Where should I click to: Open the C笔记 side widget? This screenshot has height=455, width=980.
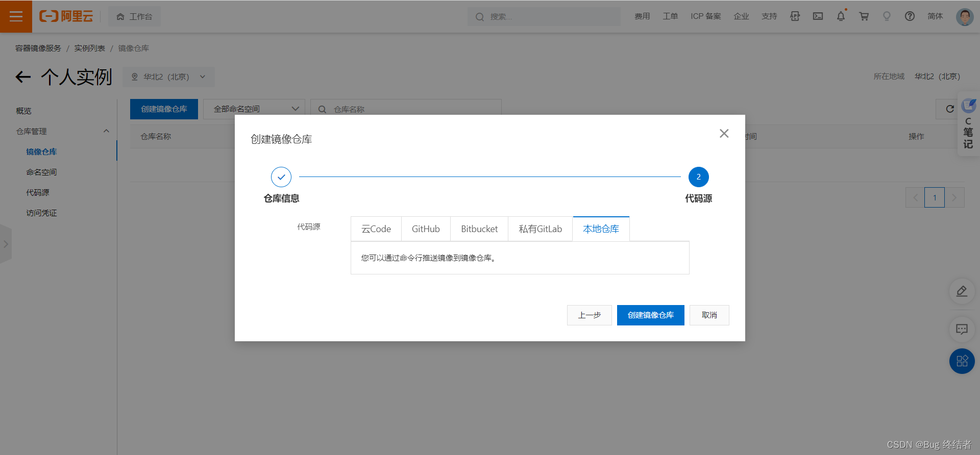[968, 124]
